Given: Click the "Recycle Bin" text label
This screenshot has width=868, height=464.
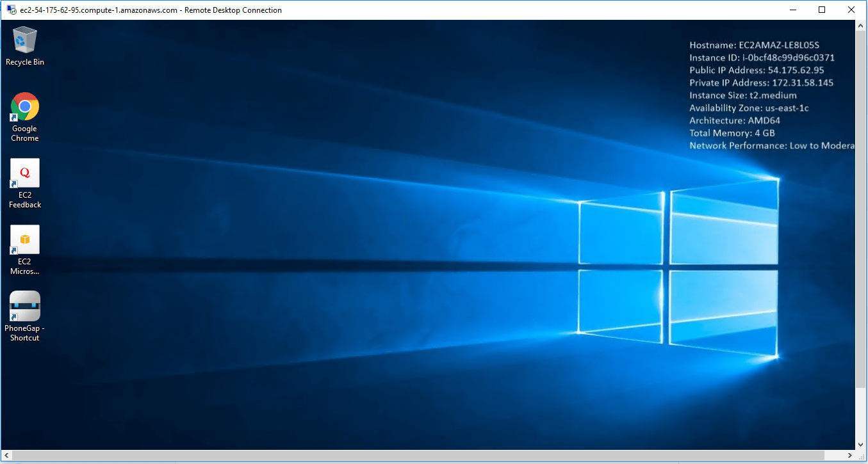Looking at the screenshot, I should (x=24, y=62).
